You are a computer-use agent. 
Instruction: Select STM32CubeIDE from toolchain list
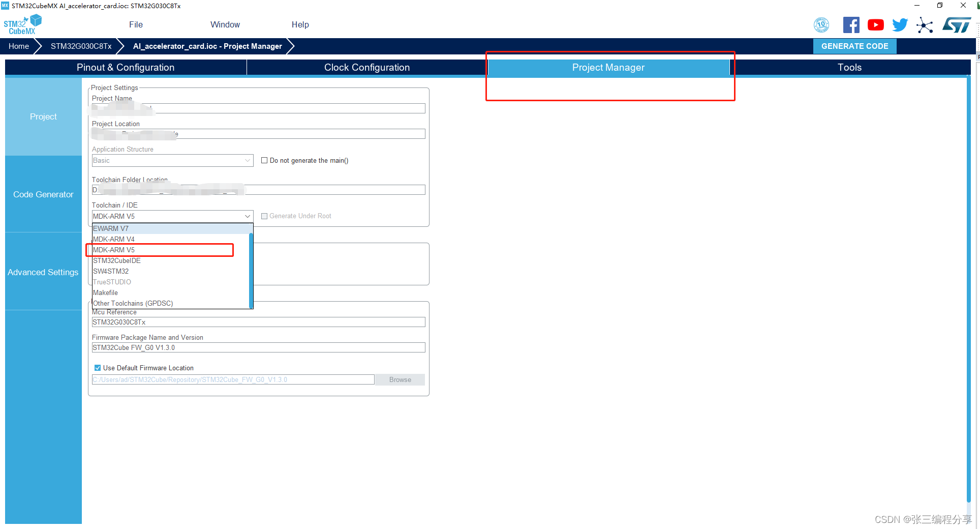point(170,261)
